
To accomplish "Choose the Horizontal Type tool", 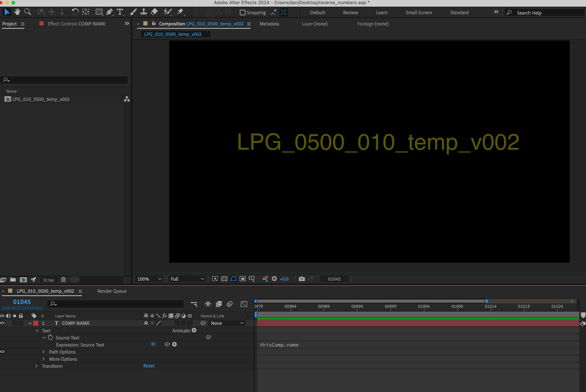I will point(120,12).
